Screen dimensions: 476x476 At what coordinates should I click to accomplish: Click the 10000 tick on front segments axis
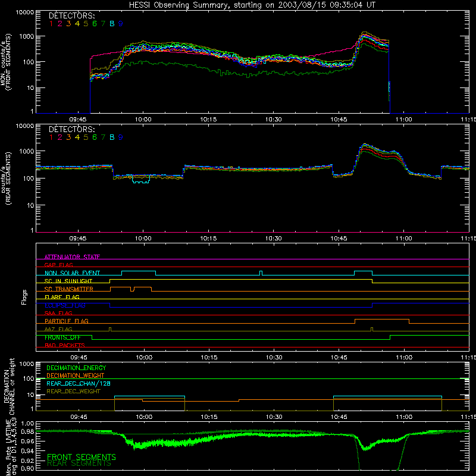point(25,12)
